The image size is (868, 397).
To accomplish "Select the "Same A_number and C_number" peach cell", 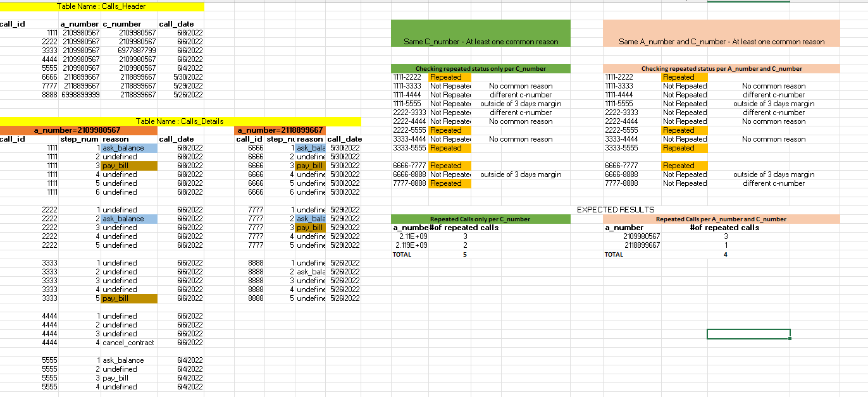I will 721,33.
